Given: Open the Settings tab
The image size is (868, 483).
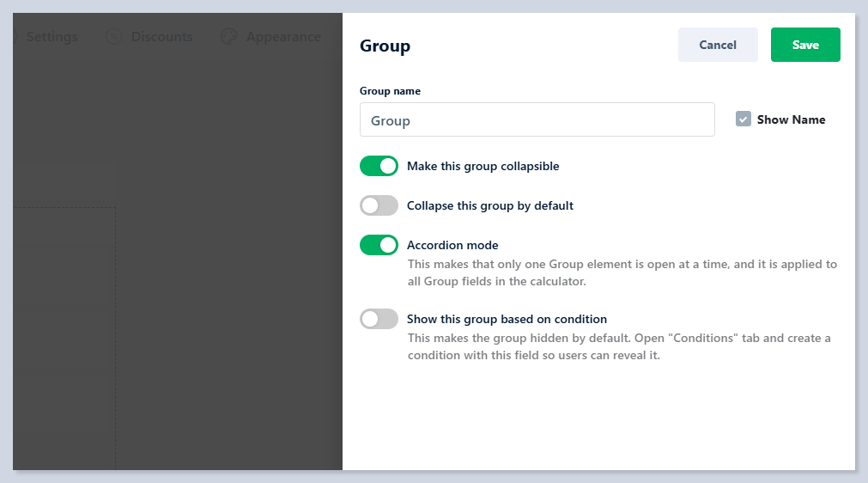Looking at the screenshot, I should coord(52,37).
